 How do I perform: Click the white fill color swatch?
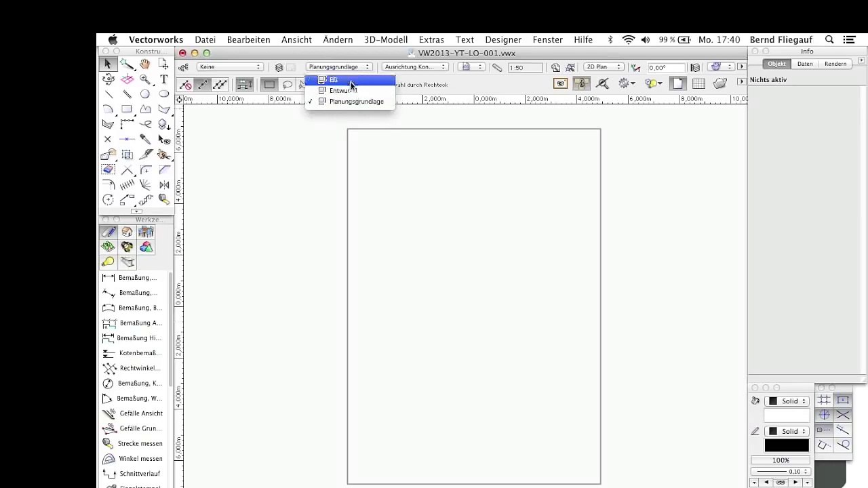(x=787, y=415)
